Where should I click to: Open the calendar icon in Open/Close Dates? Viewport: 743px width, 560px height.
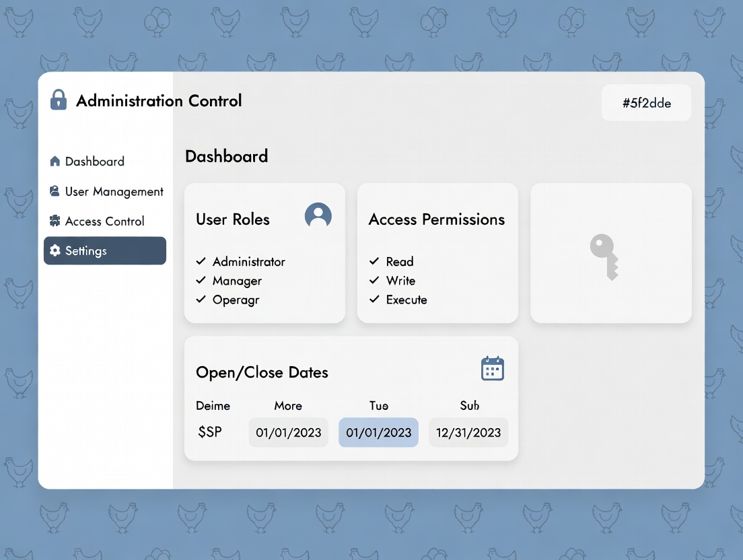(x=492, y=369)
